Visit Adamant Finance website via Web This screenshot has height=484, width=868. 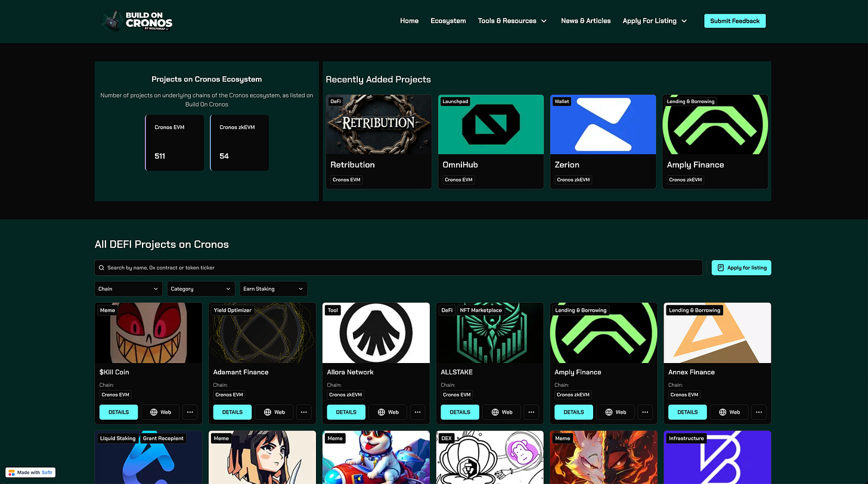pos(274,412)
